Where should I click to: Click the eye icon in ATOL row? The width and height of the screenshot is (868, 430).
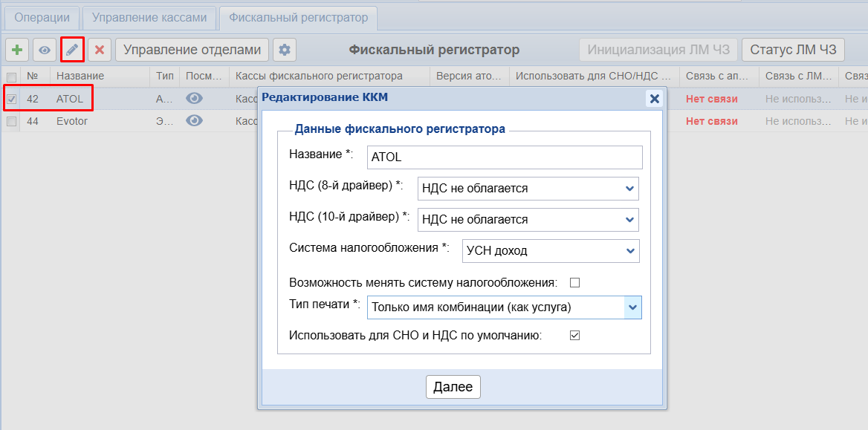pyautogui.click(x=194, y=99)
